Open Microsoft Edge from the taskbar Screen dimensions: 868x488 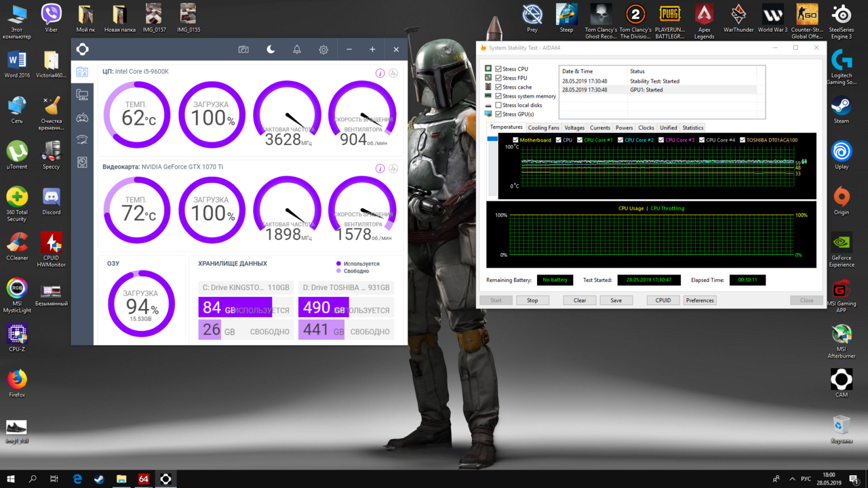pyautogui.click(x=77, y=479)
